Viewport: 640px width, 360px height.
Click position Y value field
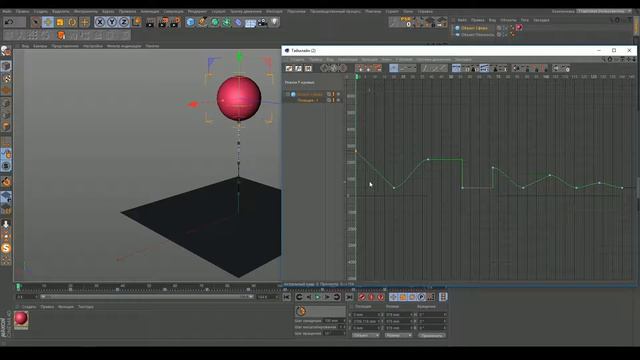point(366,321)
